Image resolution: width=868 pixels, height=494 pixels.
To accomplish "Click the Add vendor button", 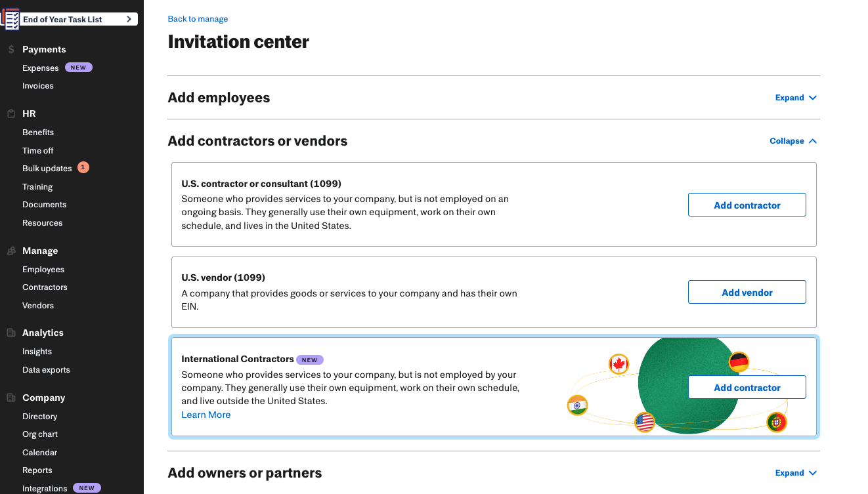I will [x=747, y=292].
